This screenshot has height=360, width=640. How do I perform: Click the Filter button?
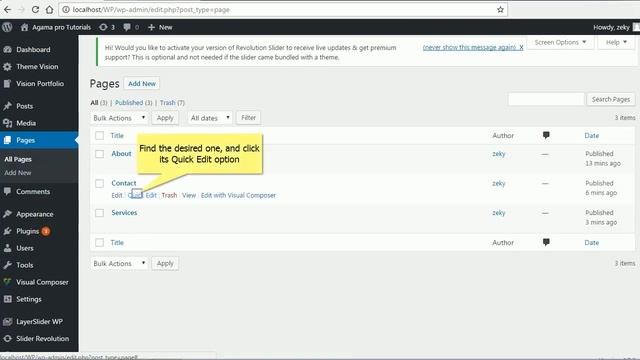coord(248,118)
